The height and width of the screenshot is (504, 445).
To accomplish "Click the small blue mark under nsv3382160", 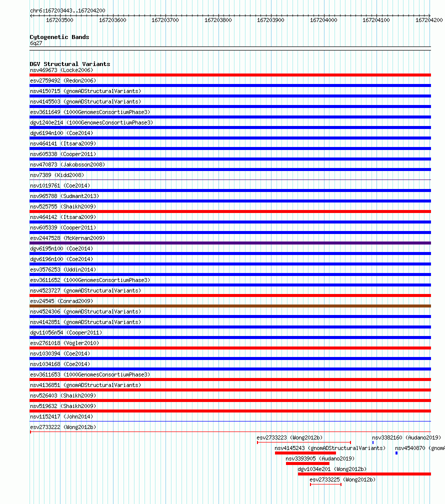I will pos(373,442).
